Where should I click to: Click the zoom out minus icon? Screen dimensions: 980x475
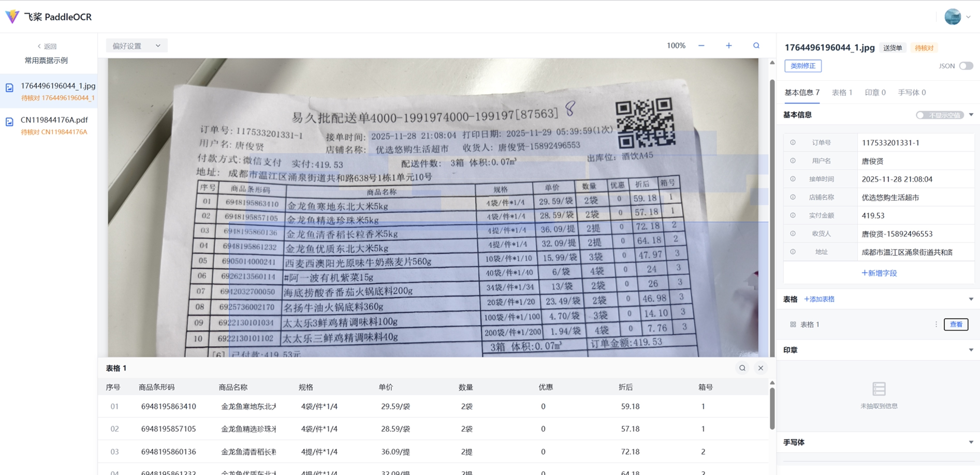point(701,46)
